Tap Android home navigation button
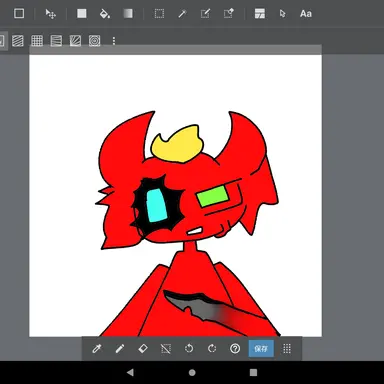The width and height of the screenshot is (384, 384). [x=192, y=372]
